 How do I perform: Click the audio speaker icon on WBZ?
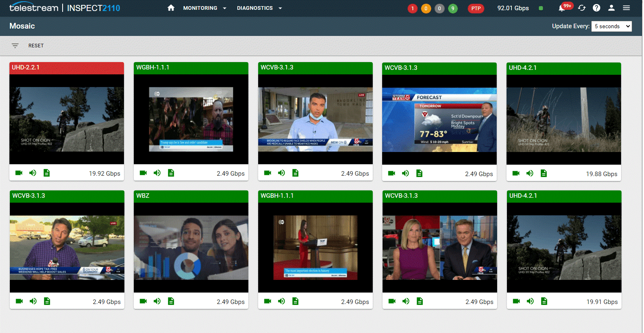157,301
